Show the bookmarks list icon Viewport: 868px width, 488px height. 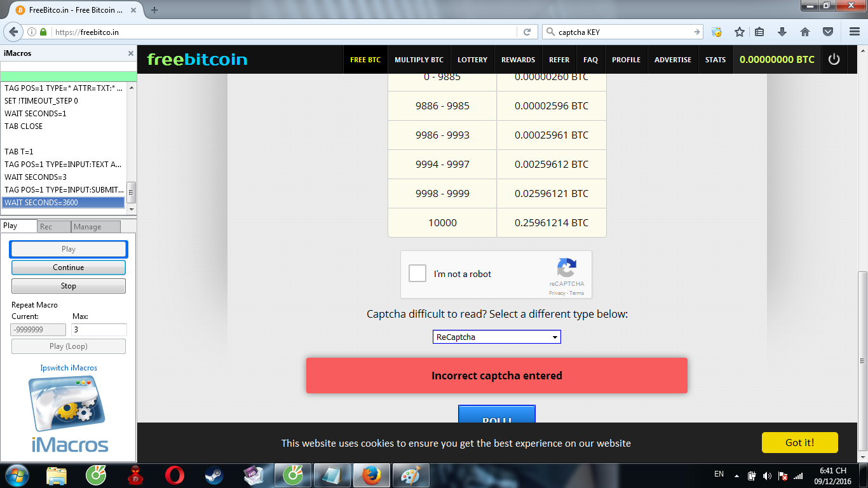(x=760, y=32)
